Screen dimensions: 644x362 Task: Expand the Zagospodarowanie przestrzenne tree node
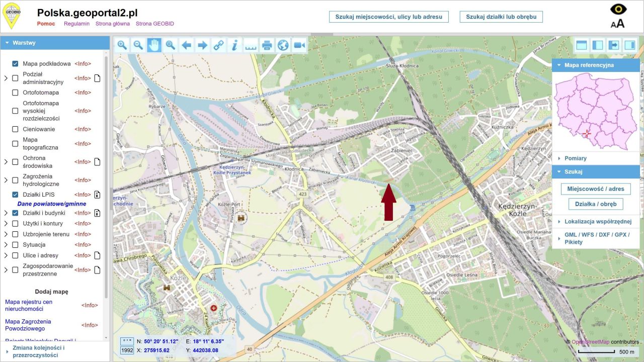click(x=6, y=270)
